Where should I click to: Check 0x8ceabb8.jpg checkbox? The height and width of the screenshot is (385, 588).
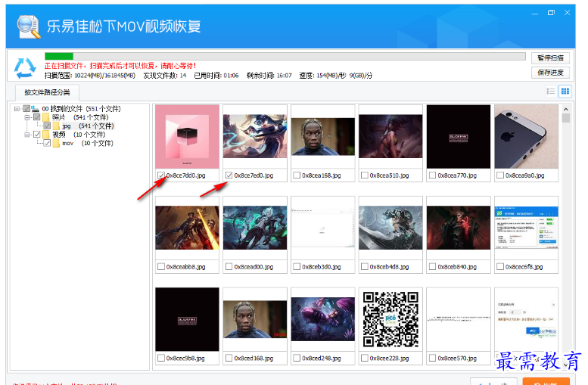pyautogui.click(x=161, y=266)
